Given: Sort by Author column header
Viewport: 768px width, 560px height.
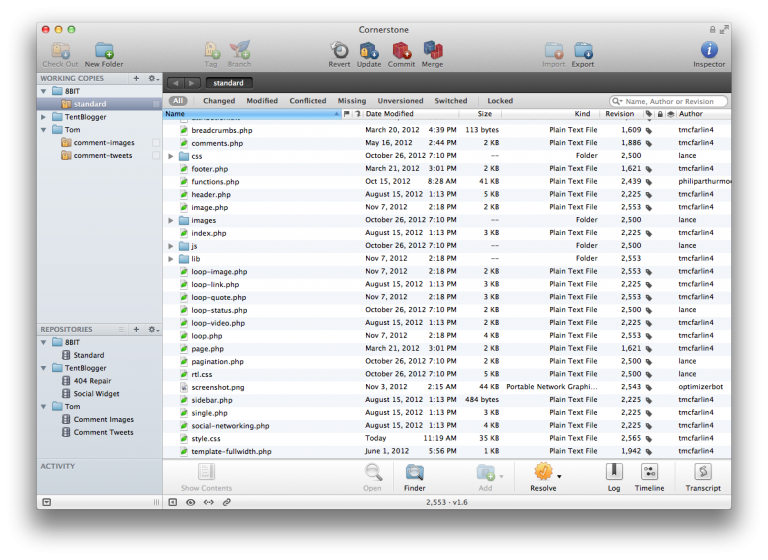Looking at the screenshot, I should point(702,114).
